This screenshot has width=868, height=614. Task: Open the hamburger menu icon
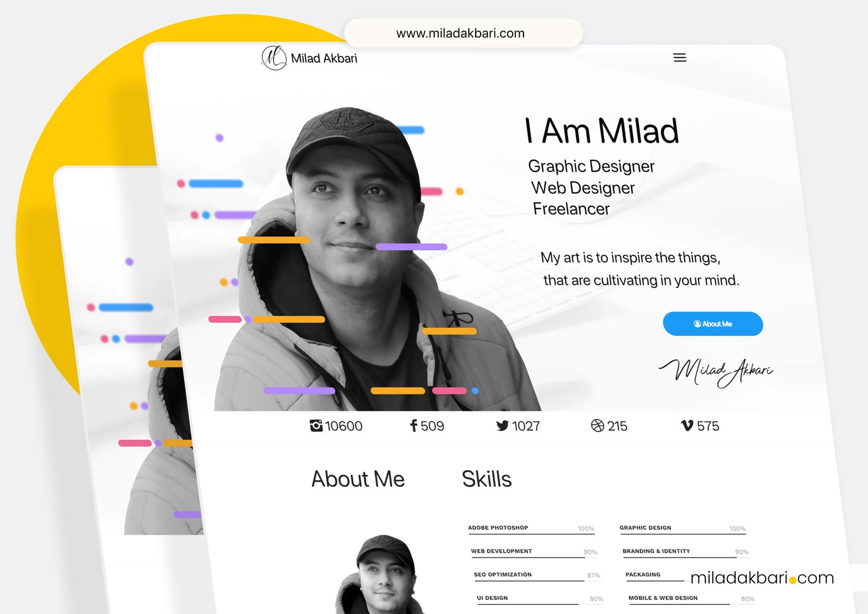pyautogui.click(x=680, y=58)
